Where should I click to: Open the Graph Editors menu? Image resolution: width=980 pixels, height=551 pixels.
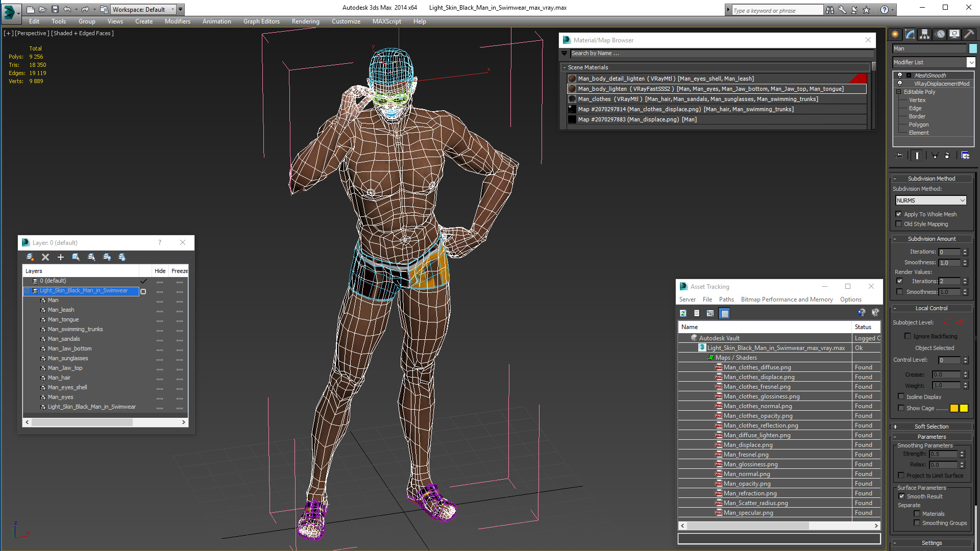point(261,21)
